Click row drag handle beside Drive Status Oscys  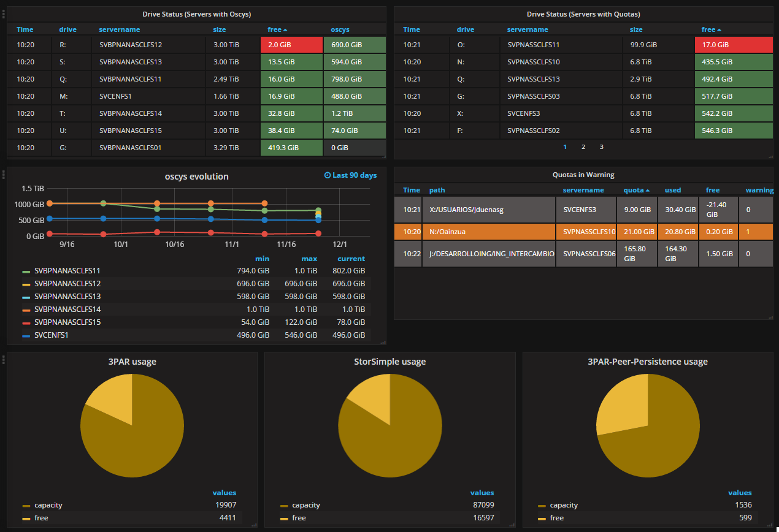click(x=4, y=13)
